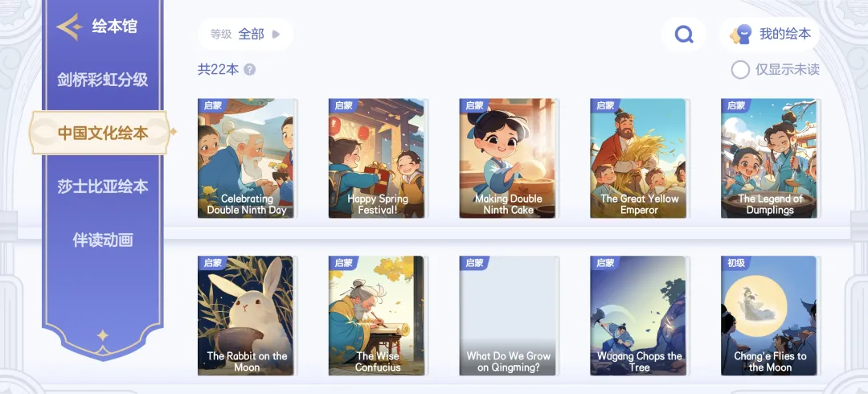Click the back arrow icon beside 绘本馆
868x394 pixels.
click(70, 26)
